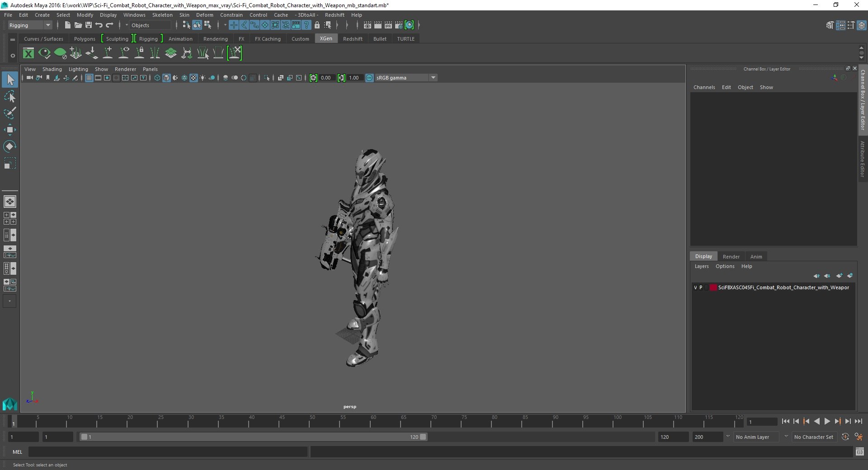868x470 pixels.
Task: Save the scene with the floppy icon
Action: [89, 25]
